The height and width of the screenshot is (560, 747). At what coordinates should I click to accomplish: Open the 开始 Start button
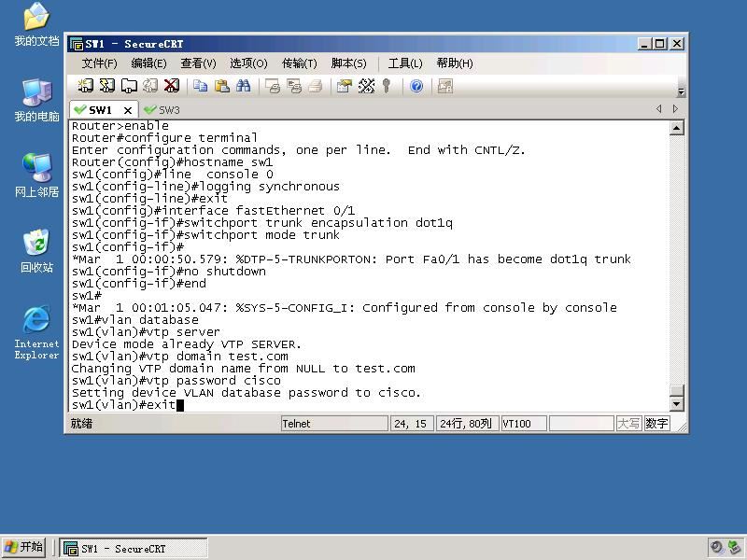(24, 547)
